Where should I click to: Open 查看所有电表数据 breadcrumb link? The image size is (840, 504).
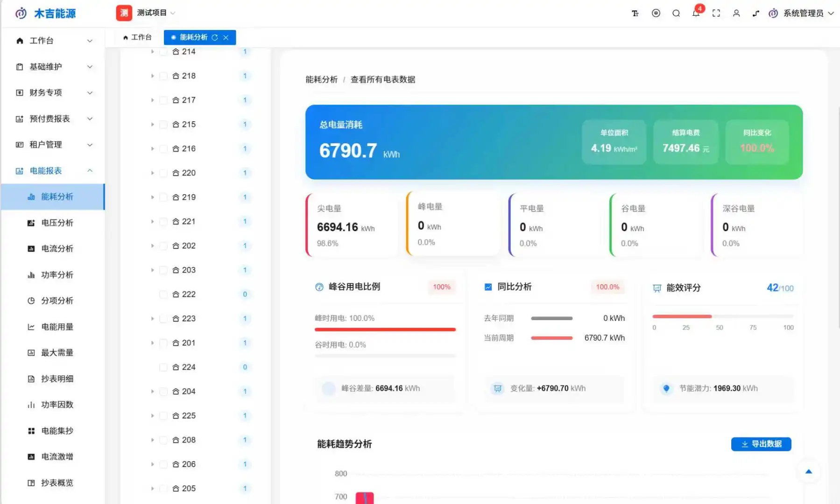pyautogui.click(x=383, y=79)
